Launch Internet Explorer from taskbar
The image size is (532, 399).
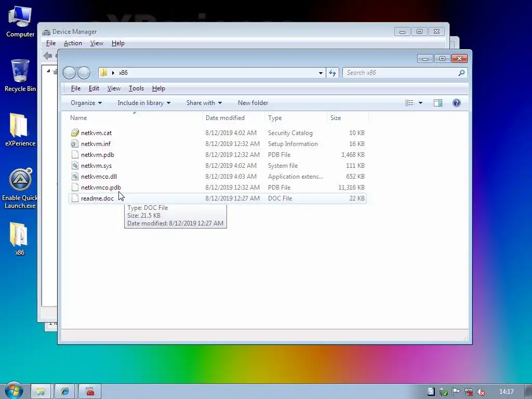point(65,392)
